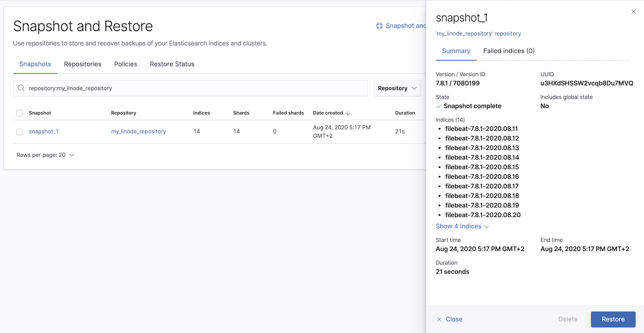Click index filebeat-7.8.1-2020.08.17

click(482, 186)
